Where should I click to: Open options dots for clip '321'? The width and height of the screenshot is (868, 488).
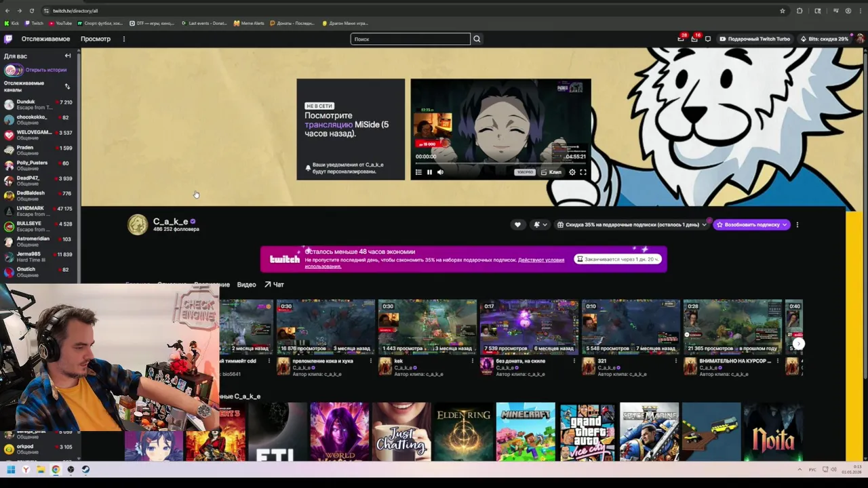(676, 361)
